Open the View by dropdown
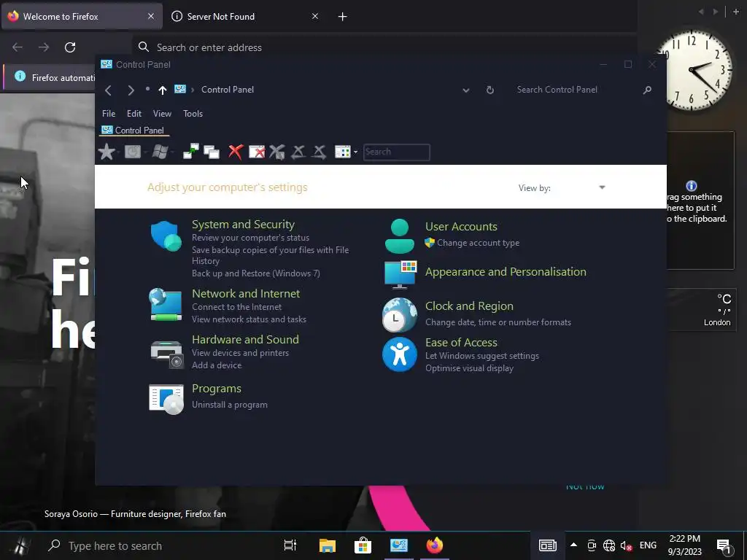The width and height of the screenshot is (747, 560). click(x=602, y=187)
